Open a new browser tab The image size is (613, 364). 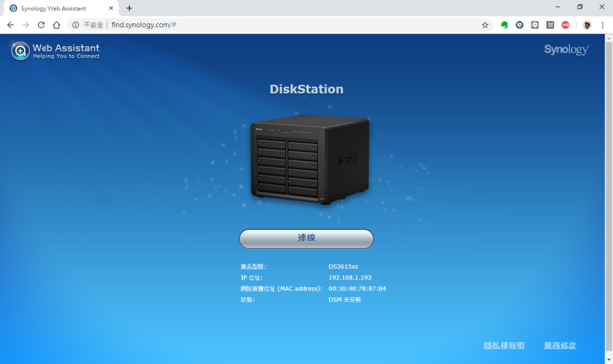129,8
